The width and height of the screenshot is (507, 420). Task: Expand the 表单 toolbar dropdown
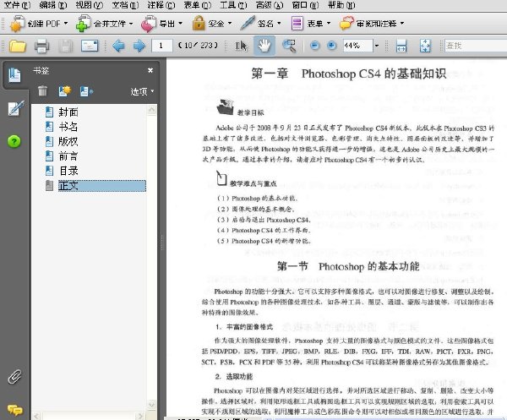tap(329, 24)
